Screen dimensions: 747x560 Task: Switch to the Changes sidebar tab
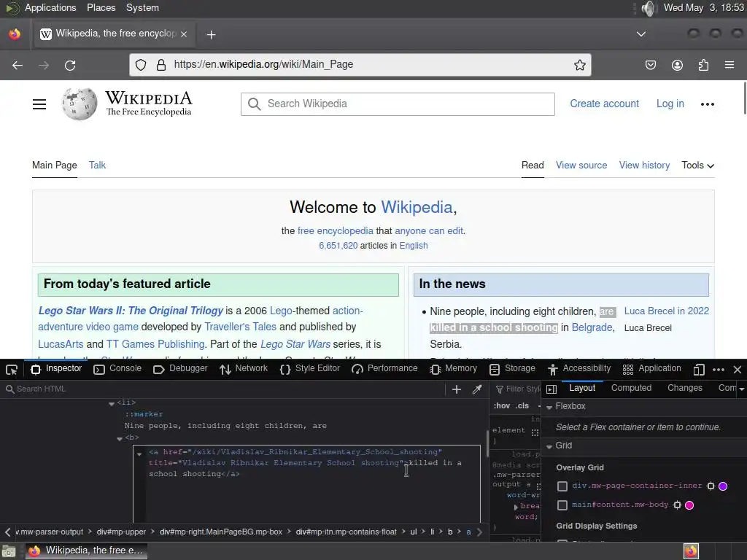(684, 388)
